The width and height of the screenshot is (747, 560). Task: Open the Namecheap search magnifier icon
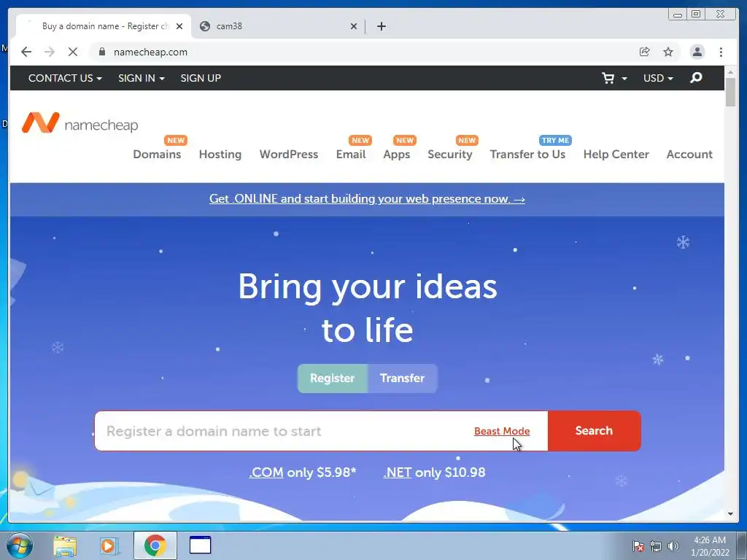[696, 77]
